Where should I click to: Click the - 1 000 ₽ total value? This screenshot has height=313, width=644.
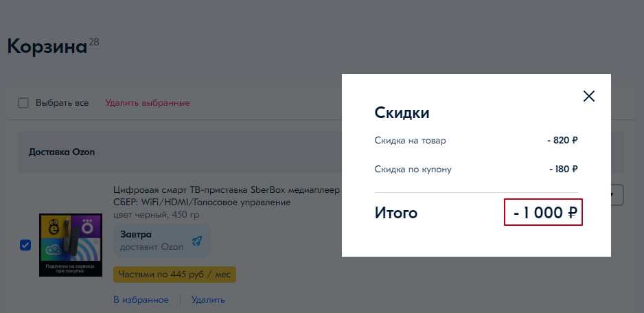[545, 213]
